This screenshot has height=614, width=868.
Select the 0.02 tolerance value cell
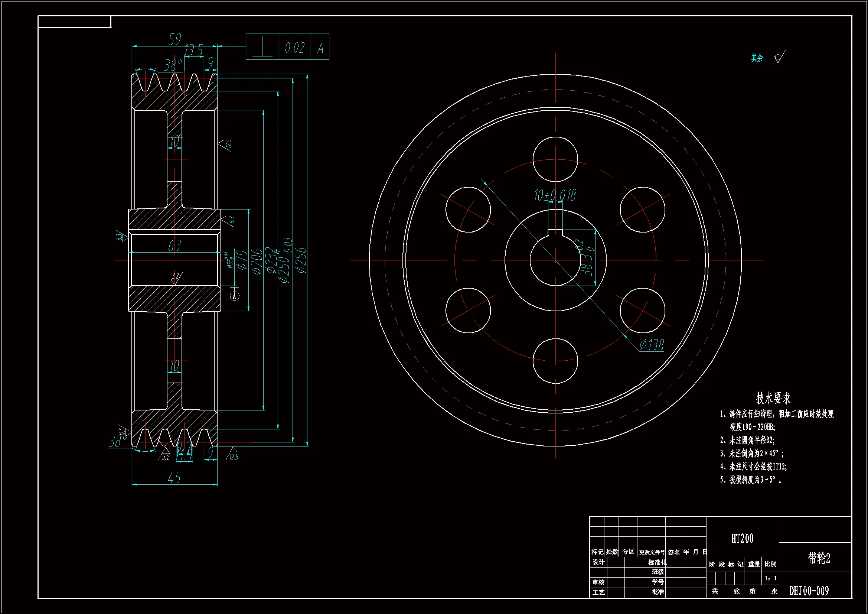coord(294,48)
